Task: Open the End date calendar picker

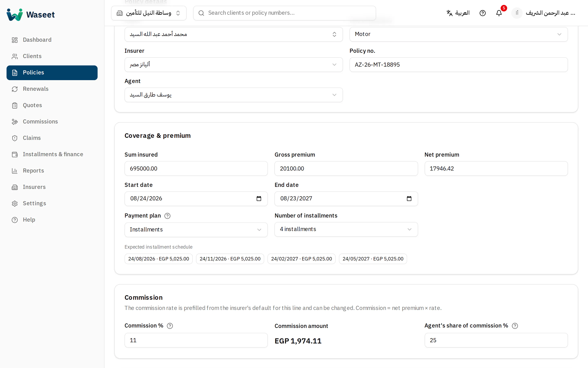Action: click(x=409, y=199)
